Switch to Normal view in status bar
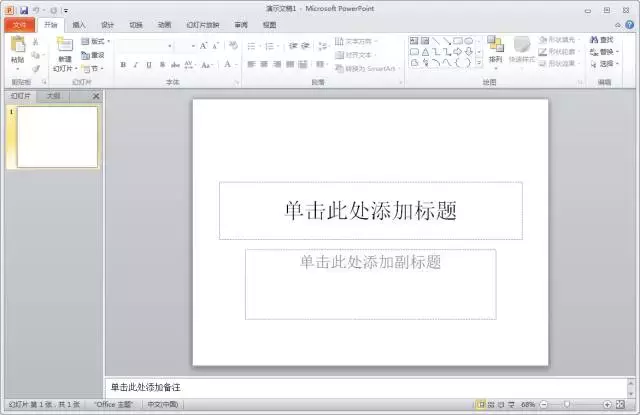The height and width of the screenshot is (415, 640). (x=481, y=404)
